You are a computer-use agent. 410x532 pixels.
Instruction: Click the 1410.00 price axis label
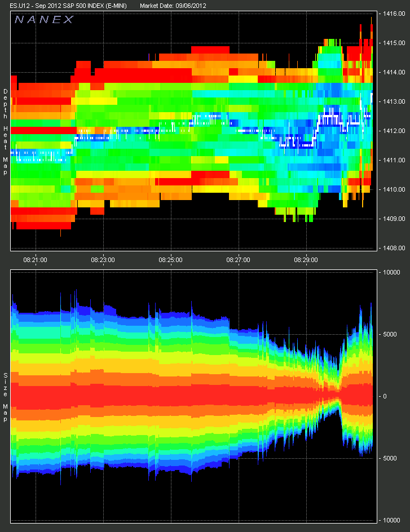coord(394,189)
